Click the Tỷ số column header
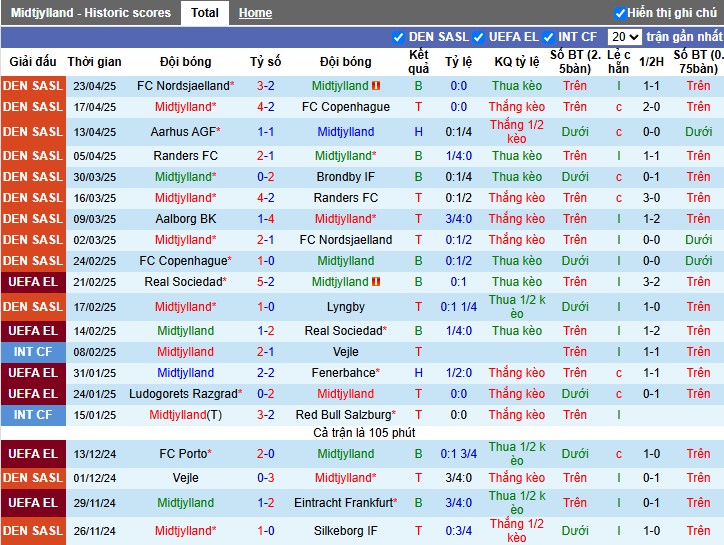 click(x=265, y=62)
